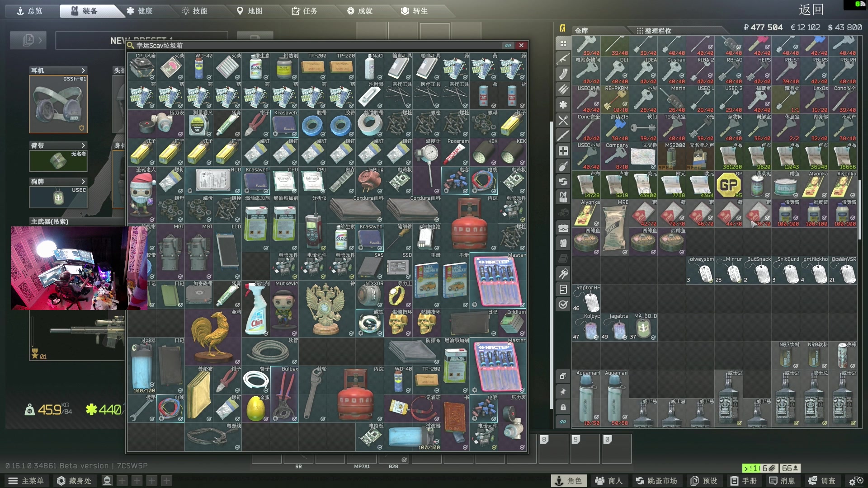Click the bottom teal arrows icon in sidebar
The image size is (868, 488).
pos(563,422)
